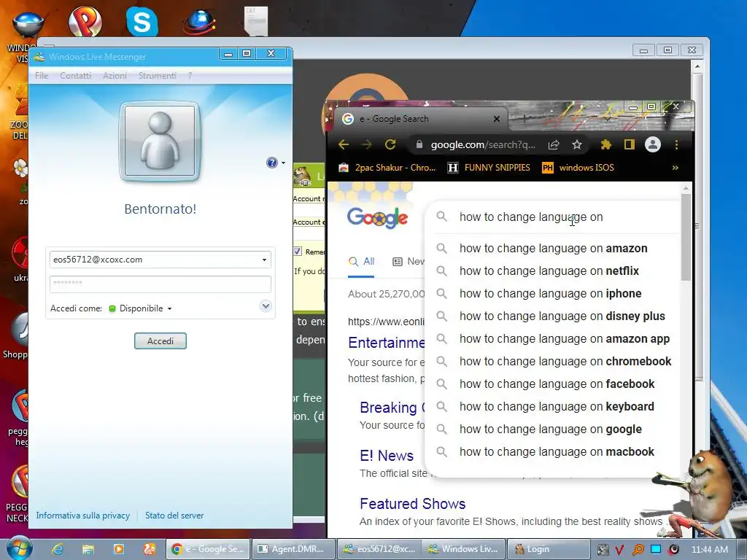Click the orange magnifier tray icon
The width and height of the screenshot is (747, 560).
click(x=638, y=550)
